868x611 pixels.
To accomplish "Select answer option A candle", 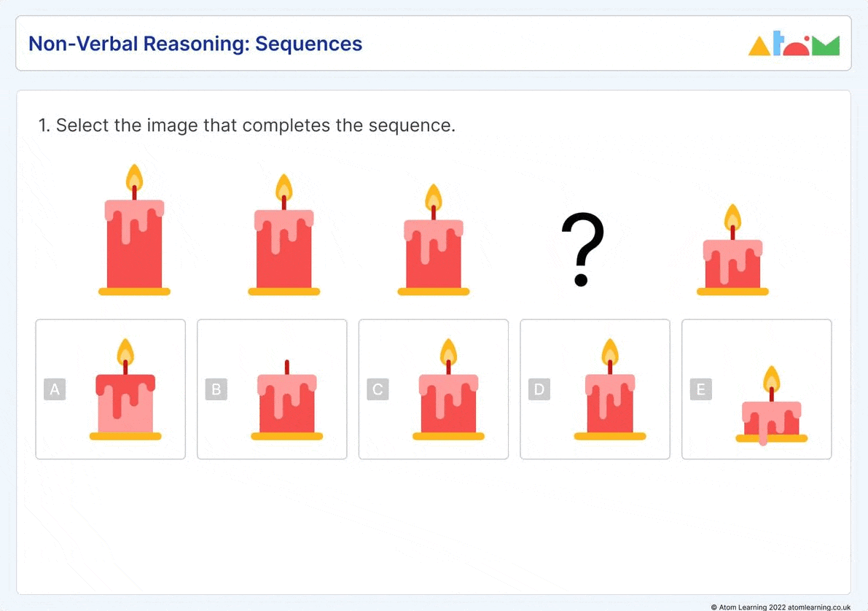I will tap(111, 389).
